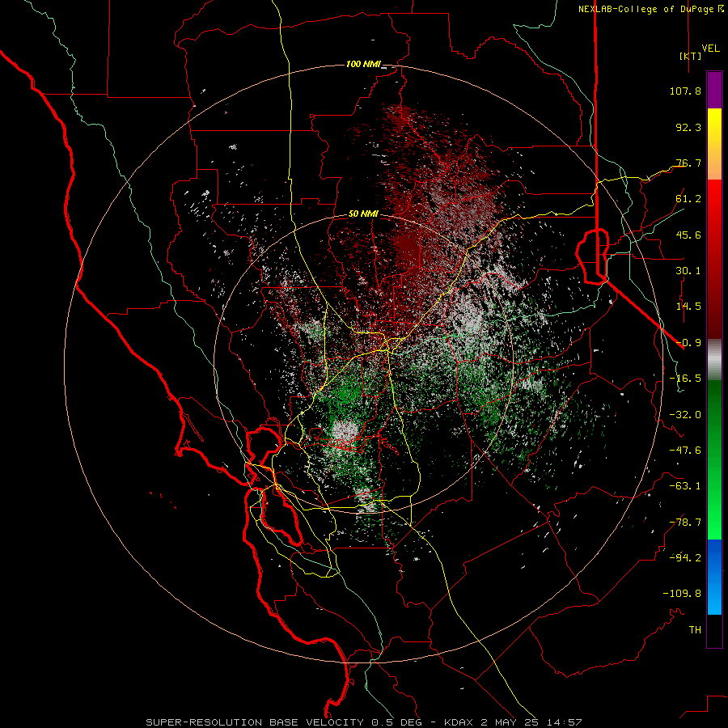Pick the blue segment of velocity color bar
Viewport: 728px width, 728px height.
click(x=714, y=577)
